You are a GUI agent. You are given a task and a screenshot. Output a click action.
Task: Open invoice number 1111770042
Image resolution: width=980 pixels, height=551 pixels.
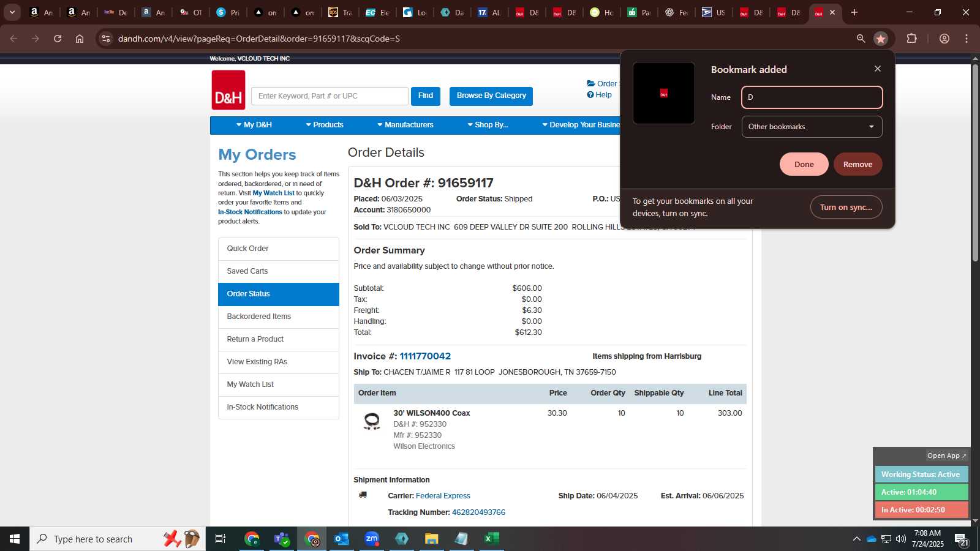425,356
